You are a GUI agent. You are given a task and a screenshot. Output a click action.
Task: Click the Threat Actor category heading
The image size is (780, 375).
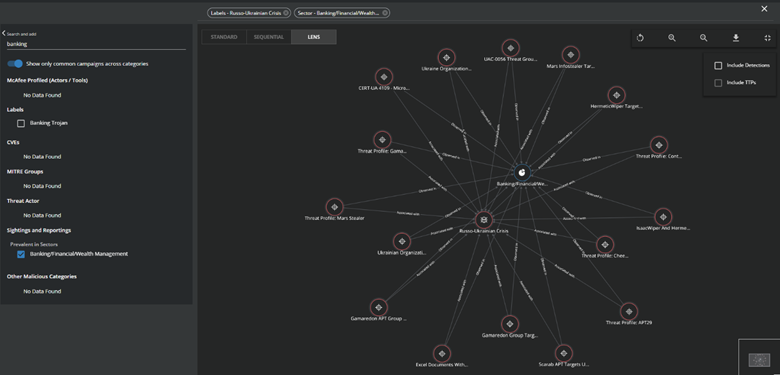pyautogui.click(x=23, y=201)
